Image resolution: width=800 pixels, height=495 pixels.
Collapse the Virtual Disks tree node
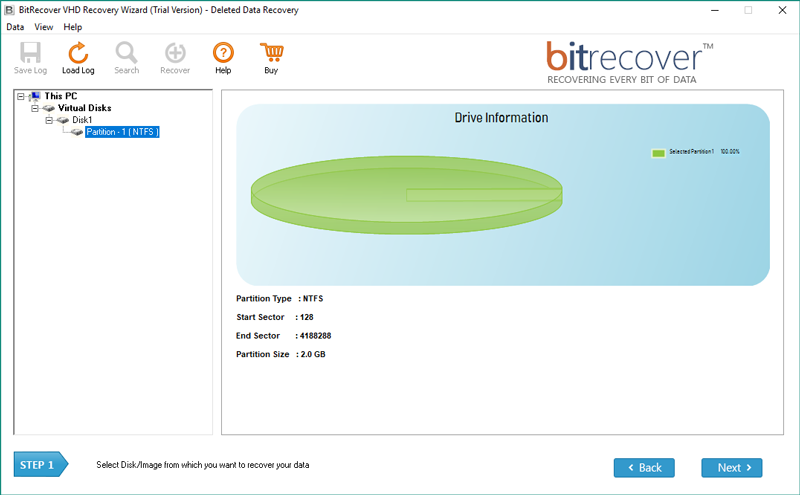[x=35, y=108]
